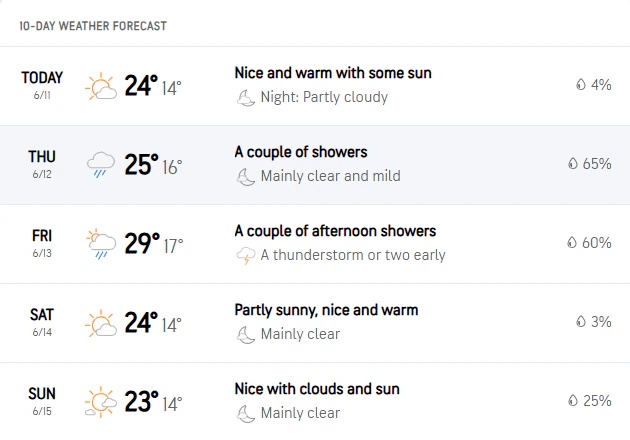Viewport: 630px width, 440px height.
Task: Open the SAT 6/14 forecast details
Action: click(x=315, y=323)
